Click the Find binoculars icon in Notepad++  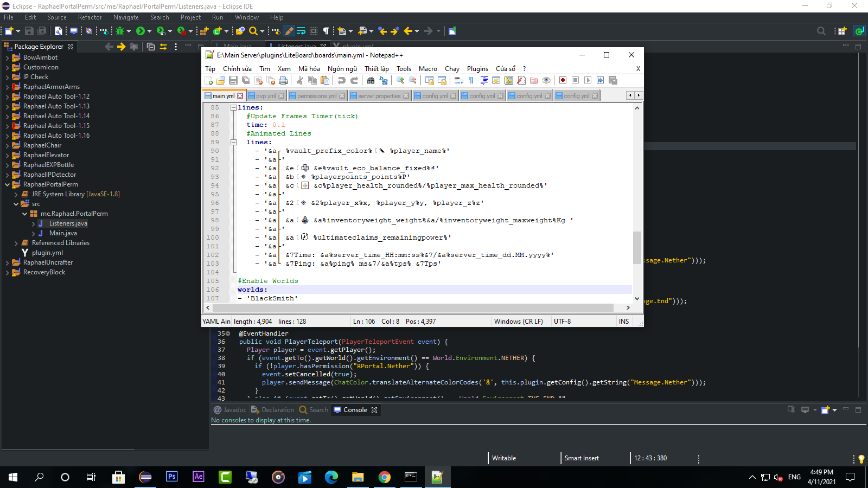371,80
